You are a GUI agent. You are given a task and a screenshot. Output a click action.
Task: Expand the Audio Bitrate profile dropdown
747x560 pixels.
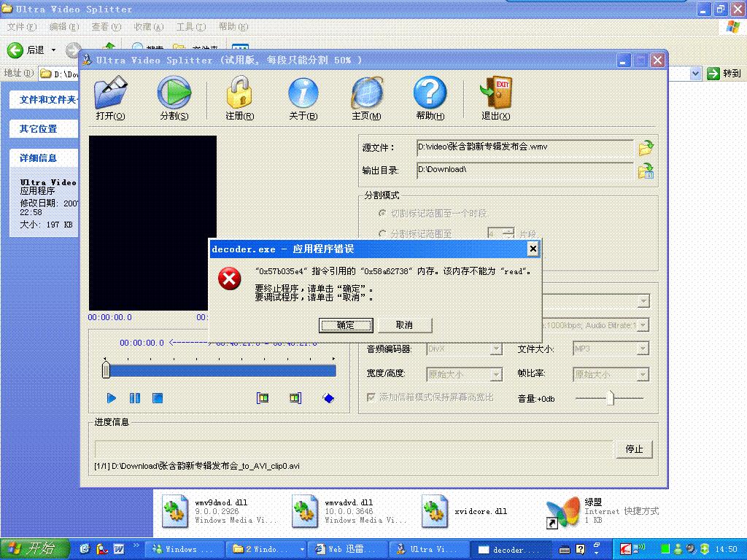[x=643, y=325]
